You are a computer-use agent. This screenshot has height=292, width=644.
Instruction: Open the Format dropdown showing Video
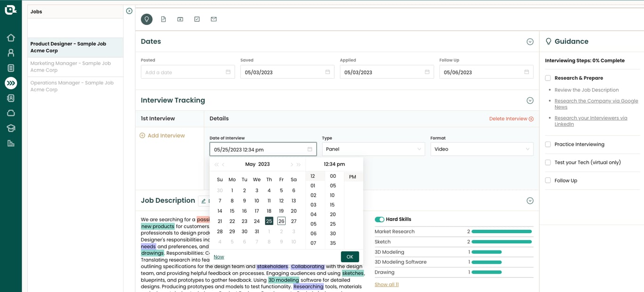482,149
